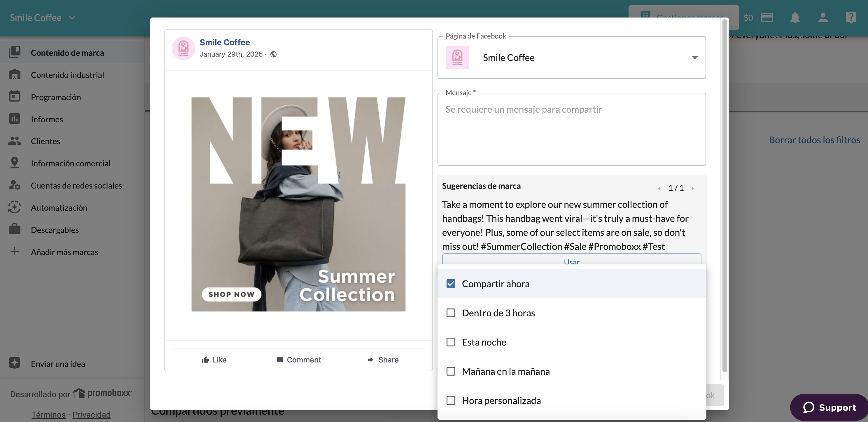This screenshot has height=422, width=868.
Task: Focus the Mensaje text field
Action: click(571, 129)
